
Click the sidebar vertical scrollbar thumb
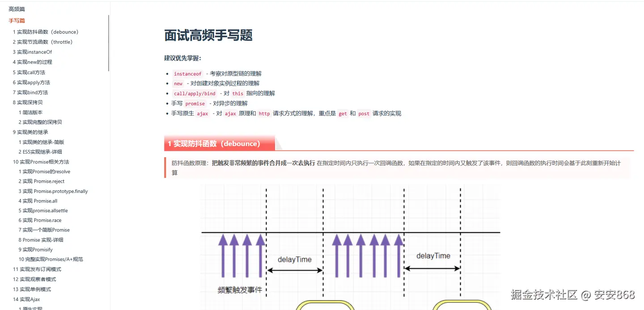pos(109,43)
